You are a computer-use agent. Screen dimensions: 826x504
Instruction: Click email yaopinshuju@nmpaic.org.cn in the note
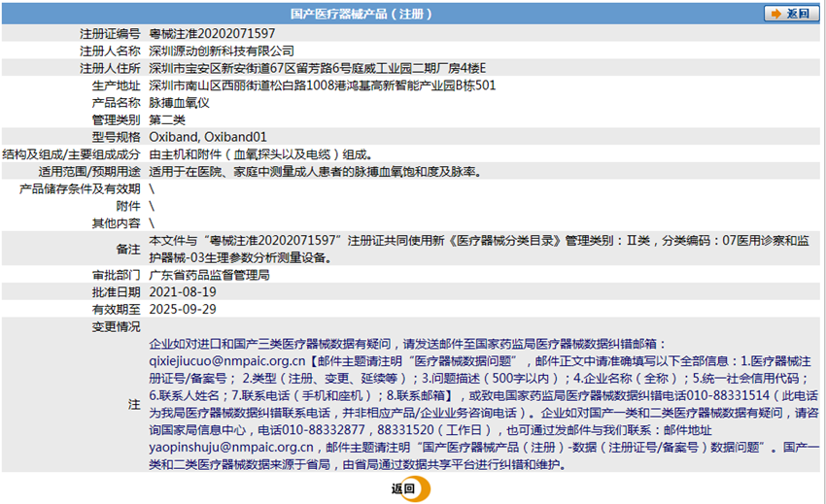click(x=230, y=447)
